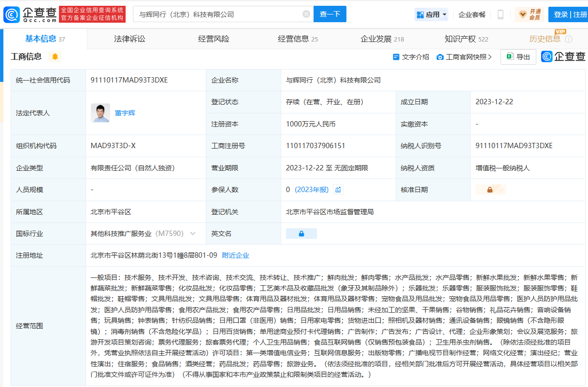This screenshot has height=387, width=588.
Task: Click the lock icon in 英文名 cell
Action: (x=301, y=234)
